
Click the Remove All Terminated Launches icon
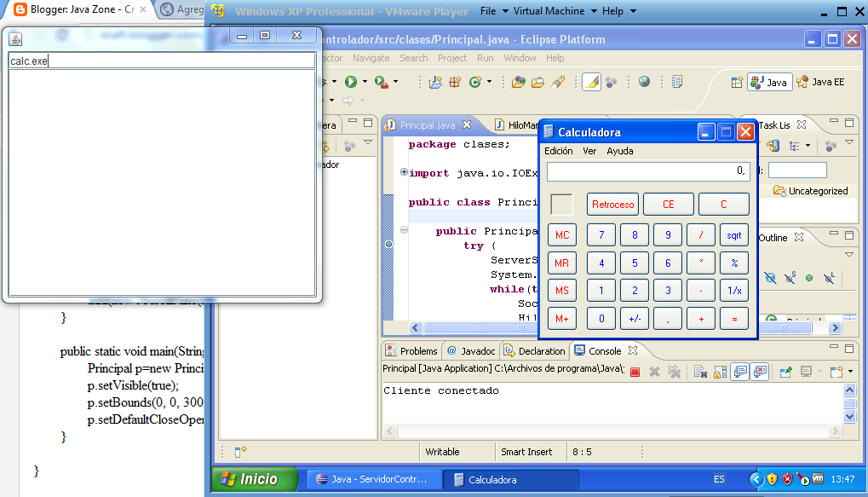pyautogui.click(x=674, y=372)
